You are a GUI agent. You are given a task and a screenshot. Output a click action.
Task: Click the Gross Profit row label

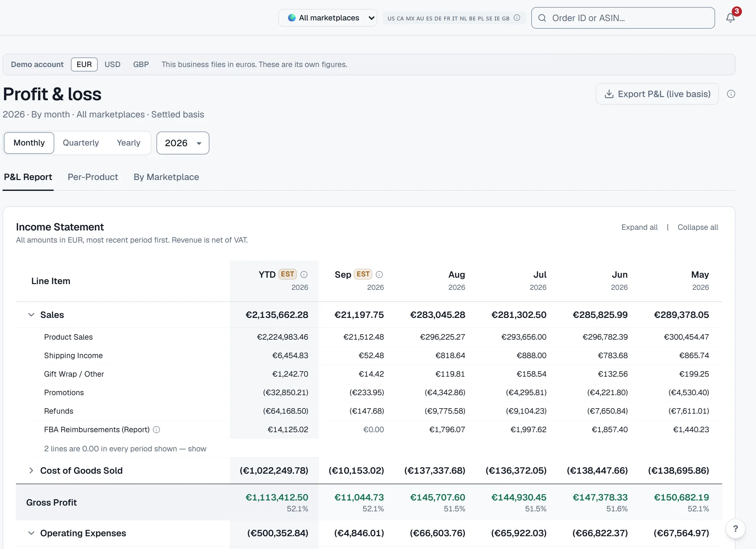(x=51, y=503)
